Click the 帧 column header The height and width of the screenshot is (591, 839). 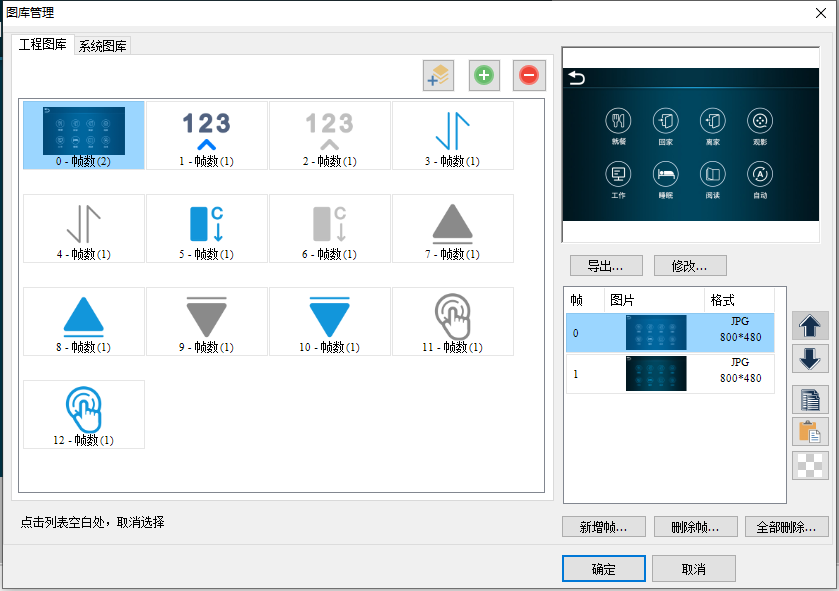pos(585,300)
